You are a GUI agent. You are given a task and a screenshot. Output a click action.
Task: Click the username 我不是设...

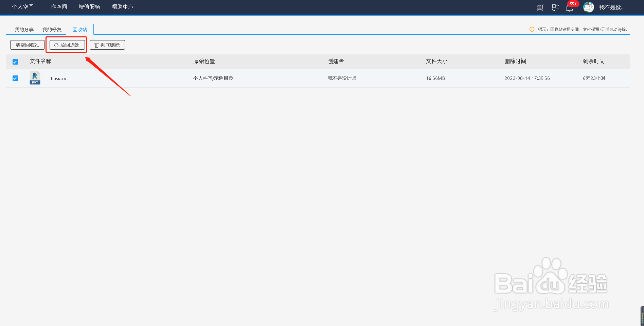coord(612,7)
